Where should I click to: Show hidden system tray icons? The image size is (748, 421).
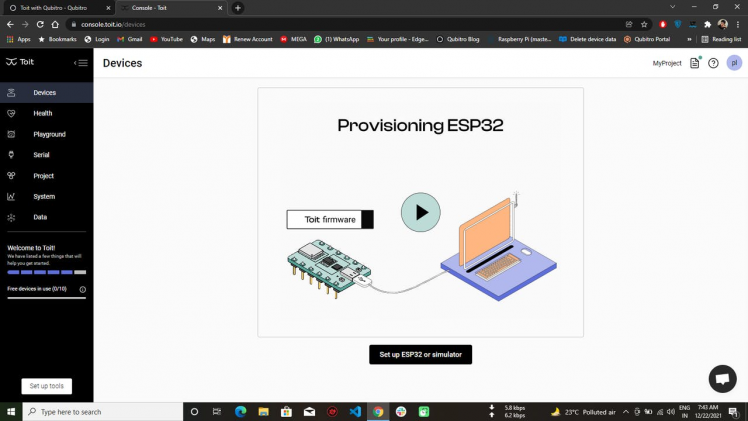click(x=625, y=412)
